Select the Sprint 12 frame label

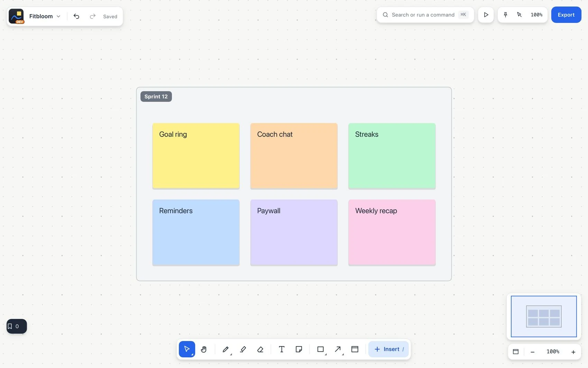(x=156, y=97)
